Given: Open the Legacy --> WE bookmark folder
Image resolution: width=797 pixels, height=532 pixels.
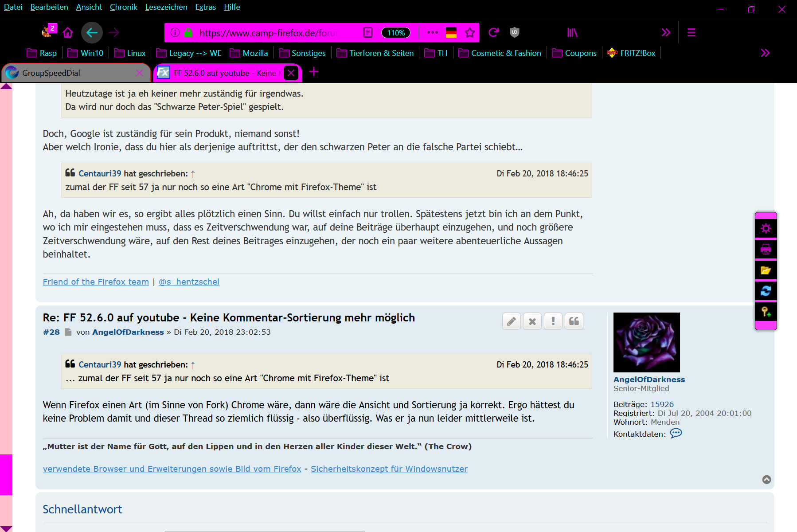Looking at the screenshot, I should pyautogui.click(x=188, y=53).
